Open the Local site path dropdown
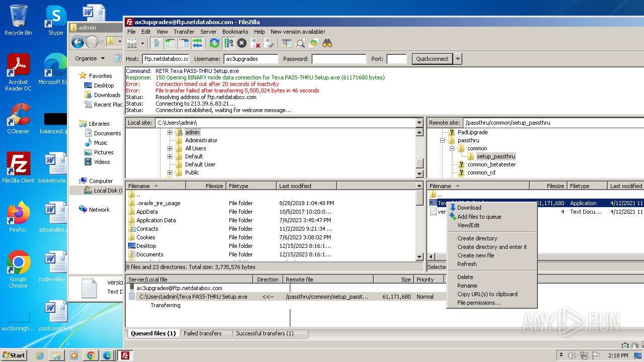Screen dimensions: 644x362 coord(419,123)
